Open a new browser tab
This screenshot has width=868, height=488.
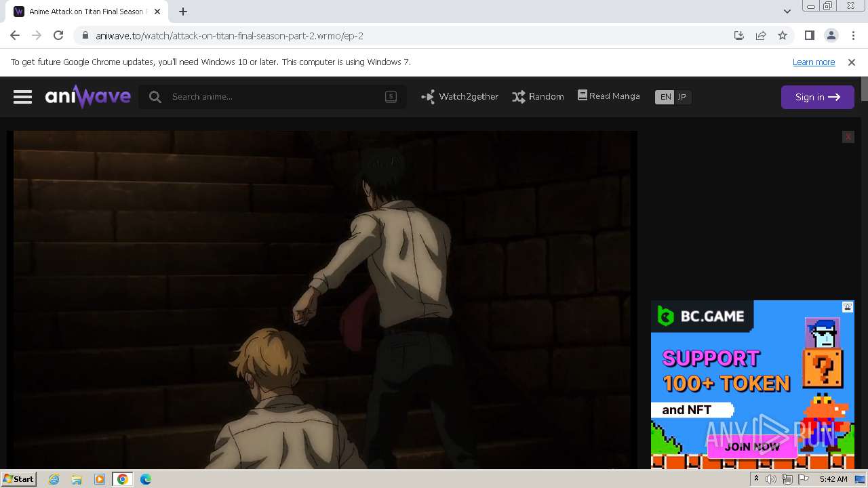point(183,12)
